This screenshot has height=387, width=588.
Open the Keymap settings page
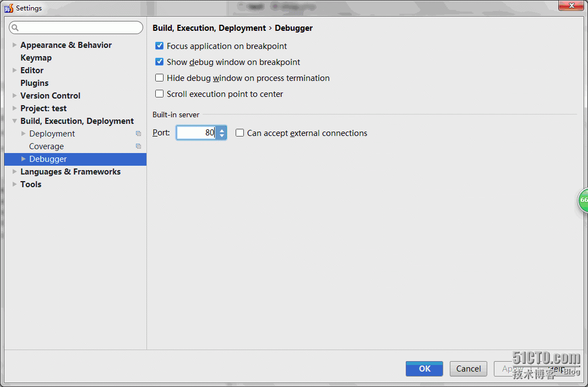(x=36, y=58)
